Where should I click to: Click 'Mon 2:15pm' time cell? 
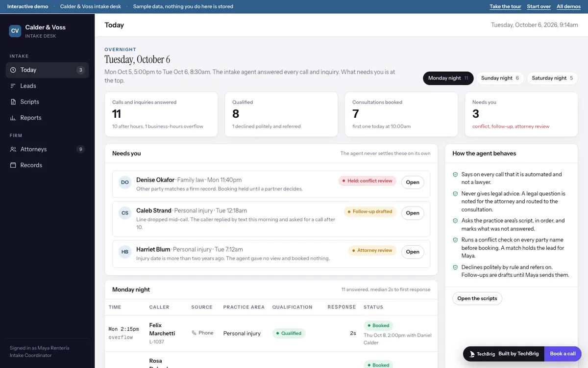coord(123,329)
